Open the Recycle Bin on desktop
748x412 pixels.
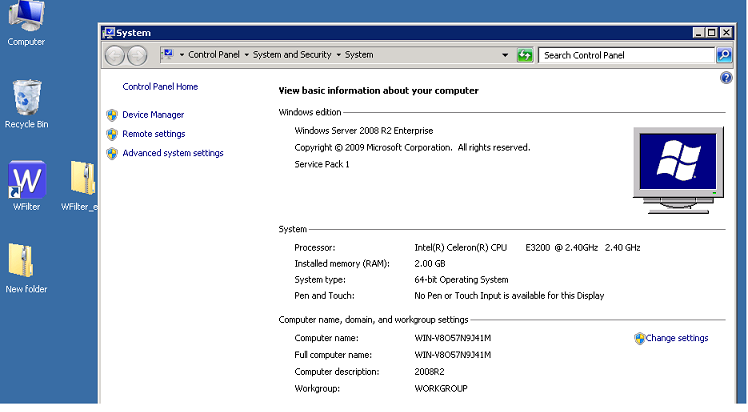pos(26,98)
